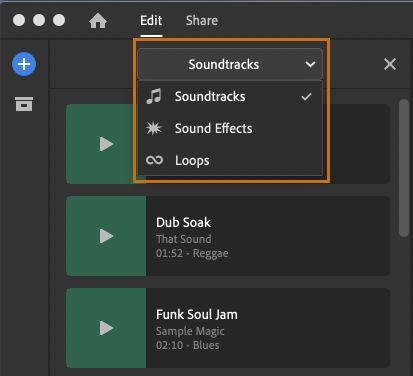The width and height of the screenshot is (413, 376).
Task: Choose Loops from the dropdown list
Action: click(x=230, y=160)
